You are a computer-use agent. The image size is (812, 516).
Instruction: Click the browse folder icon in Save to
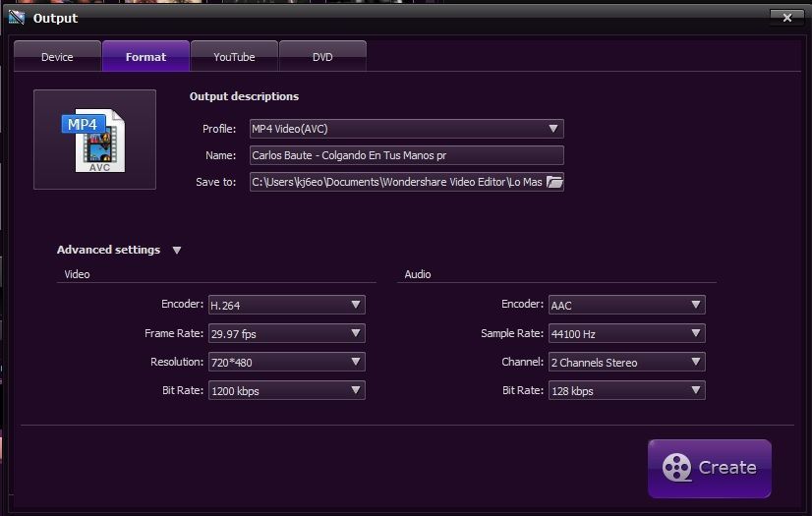[554, 182]
